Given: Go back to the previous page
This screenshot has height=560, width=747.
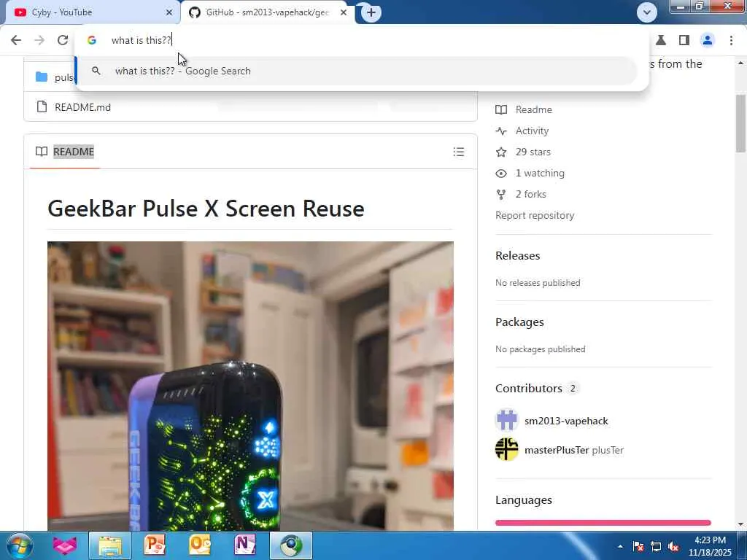Looking at the screenshot, I should (16, 40).
